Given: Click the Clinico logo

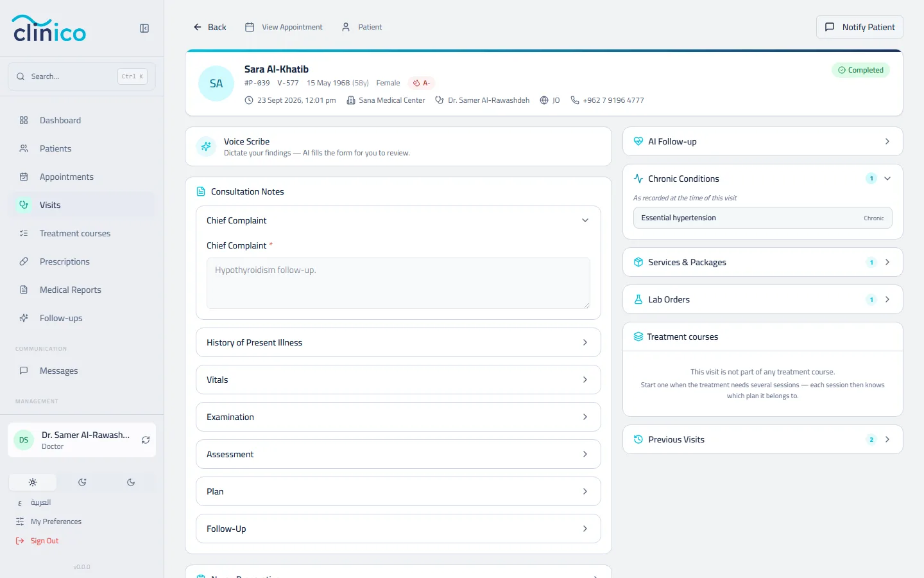Looking at the screenshot, I should pyautogui.click(x=49, y=28).
